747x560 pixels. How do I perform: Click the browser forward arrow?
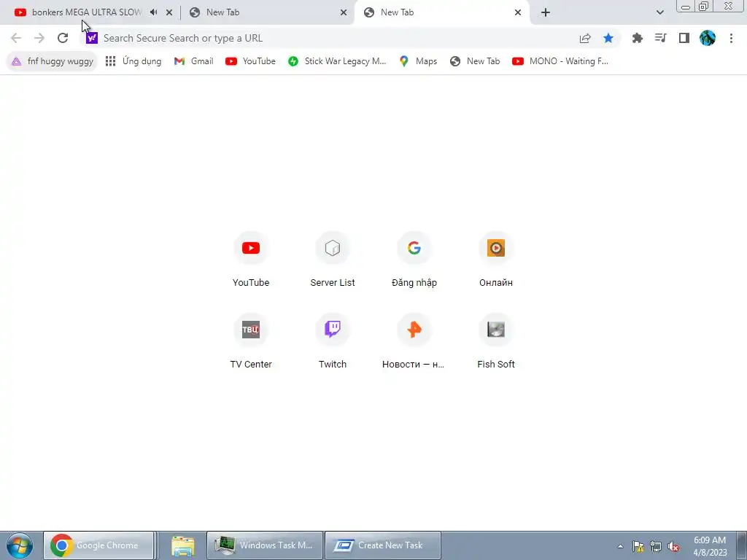39,38
